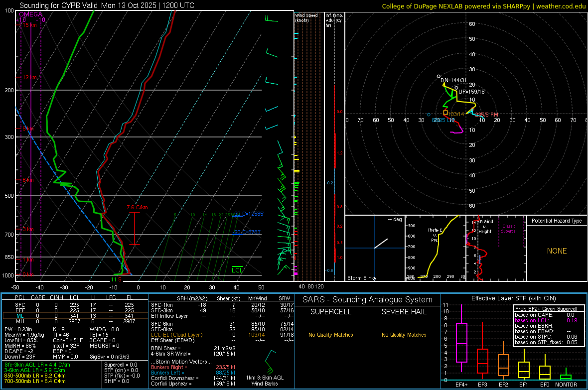
Task: Click No Quality Matches under SUPERCELL
Action: point(331,335)
